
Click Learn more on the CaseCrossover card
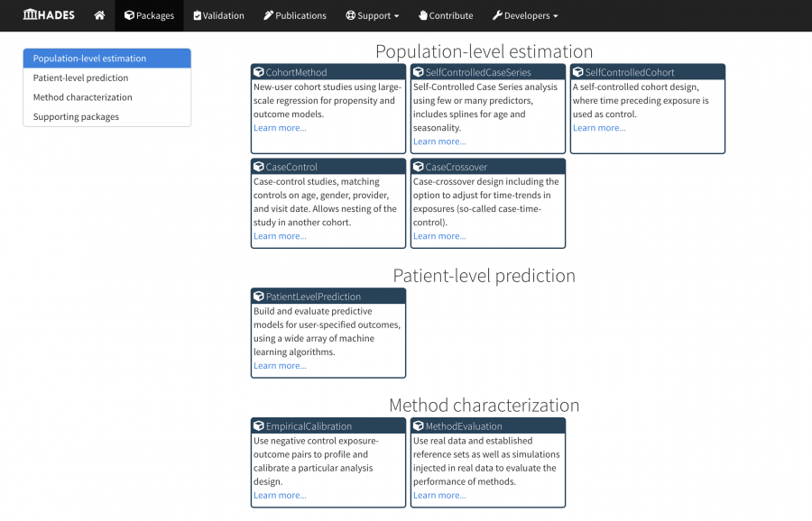pos(439,235)
